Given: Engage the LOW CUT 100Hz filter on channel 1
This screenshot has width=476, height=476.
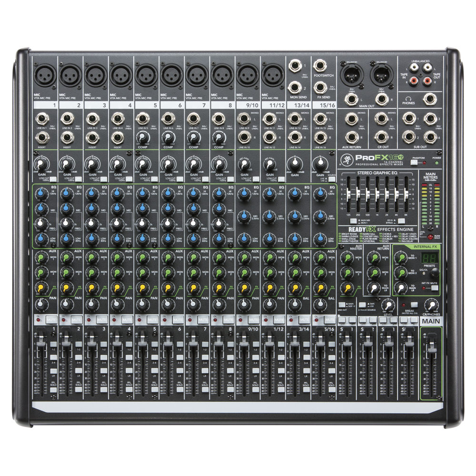Looking at the screenshot, I should click(x=53, y=178).
